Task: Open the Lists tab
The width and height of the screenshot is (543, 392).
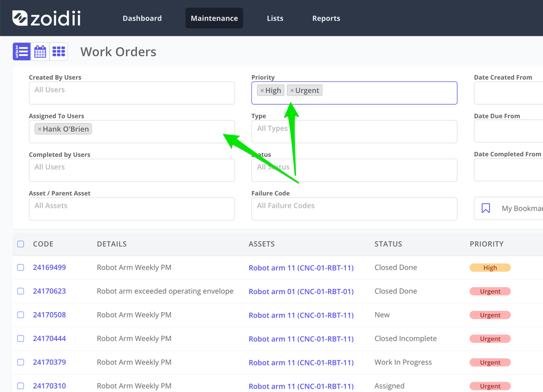Action: point(275,18)
